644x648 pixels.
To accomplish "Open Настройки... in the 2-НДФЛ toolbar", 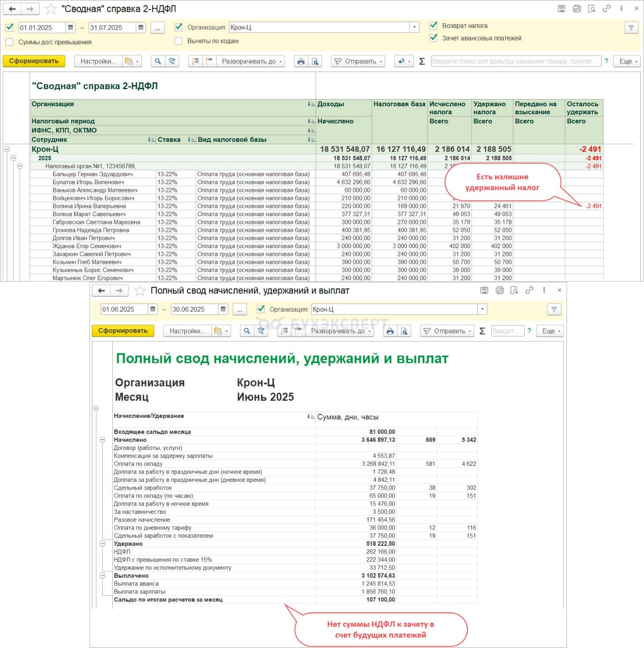I will pos(98,61).
